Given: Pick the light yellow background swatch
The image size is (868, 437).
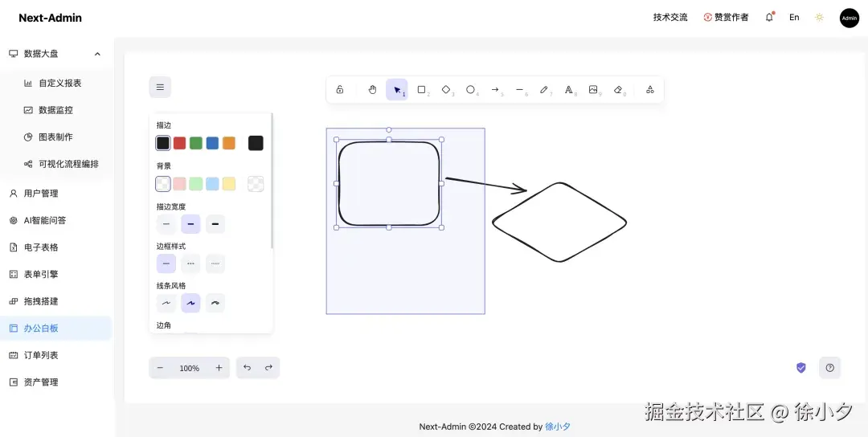Looking at the screenshot, I should tap(229, 184).
